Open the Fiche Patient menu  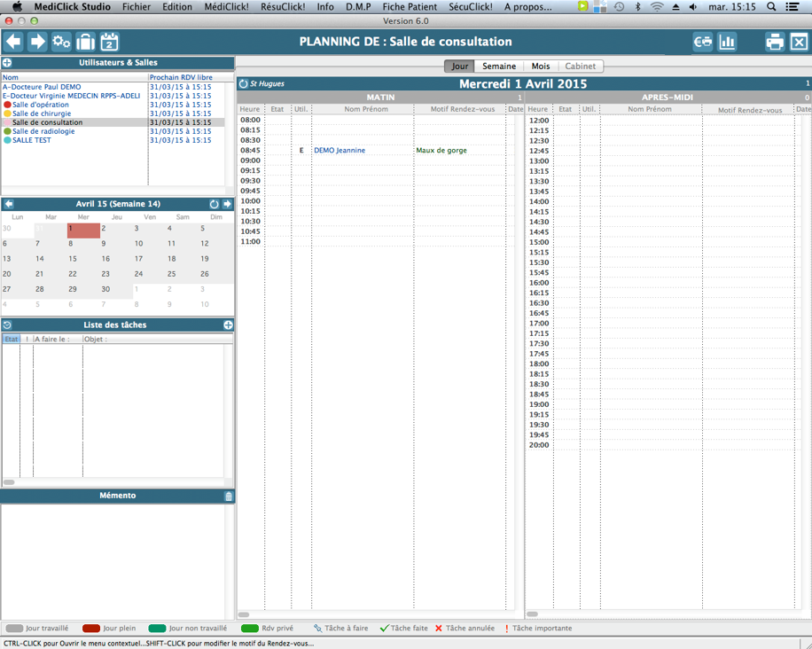tap(410, 7)
